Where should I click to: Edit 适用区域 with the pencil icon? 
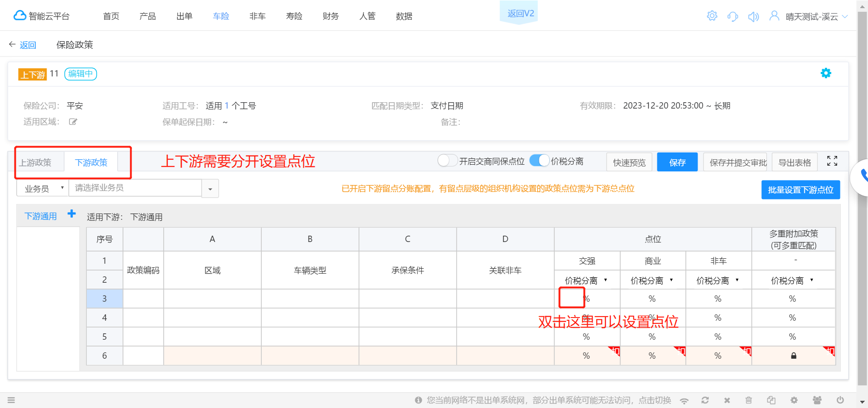click(x=73, y=122)
